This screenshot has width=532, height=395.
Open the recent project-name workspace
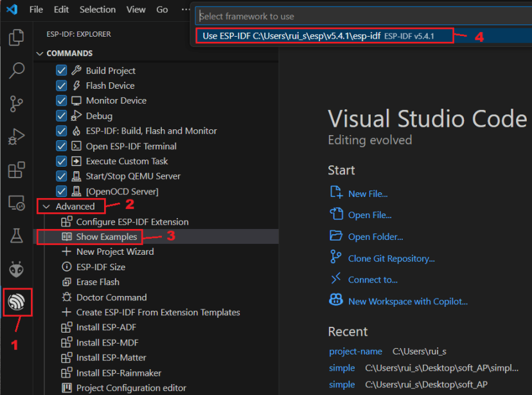coord(355,351)
